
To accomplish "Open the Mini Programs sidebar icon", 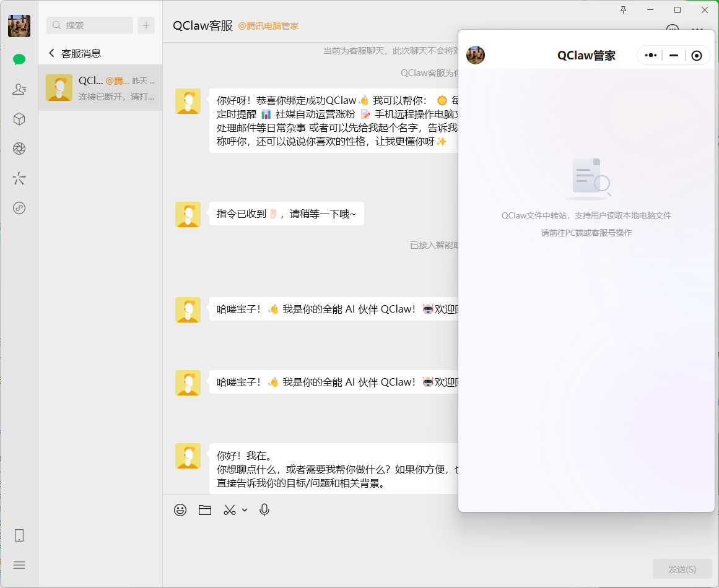I will point(19,208).
